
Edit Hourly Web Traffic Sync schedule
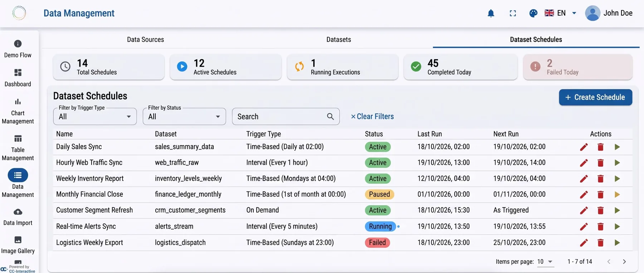tap(584, 163)
